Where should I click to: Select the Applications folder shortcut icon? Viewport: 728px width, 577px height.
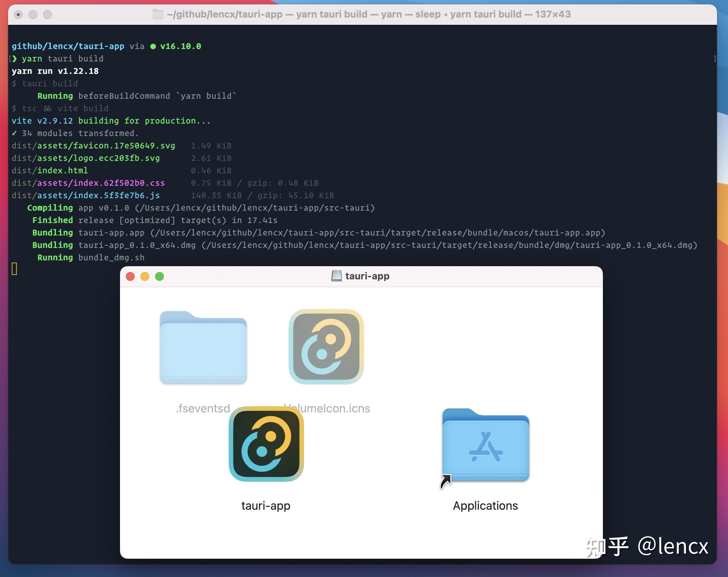485,445
